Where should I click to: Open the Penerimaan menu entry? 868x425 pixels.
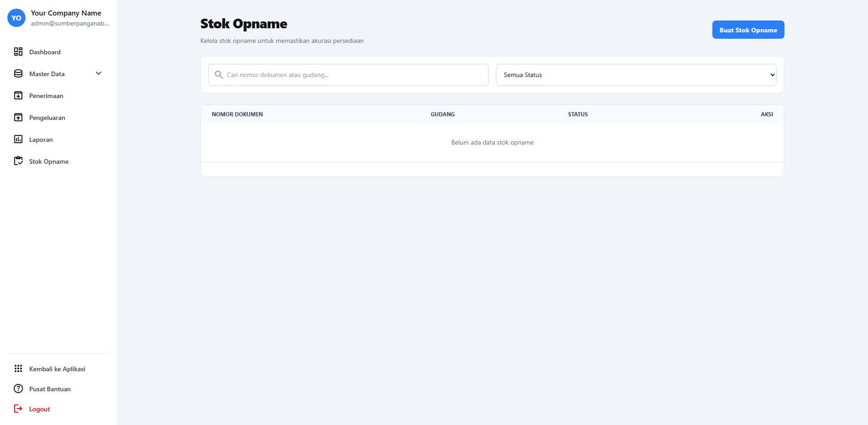point(46,95)
